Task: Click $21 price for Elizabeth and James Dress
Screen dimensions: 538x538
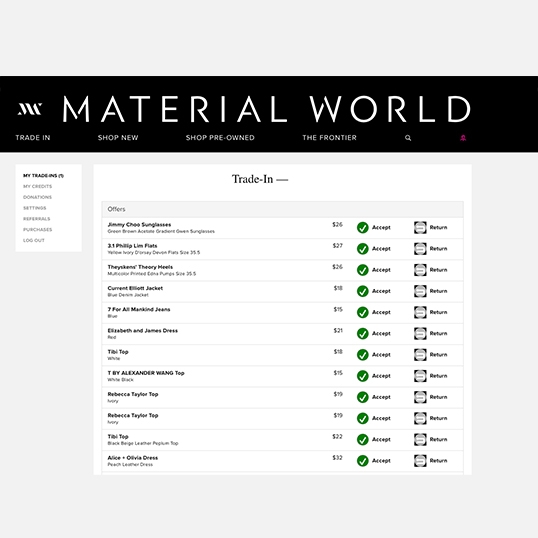Action: [338, 331]
